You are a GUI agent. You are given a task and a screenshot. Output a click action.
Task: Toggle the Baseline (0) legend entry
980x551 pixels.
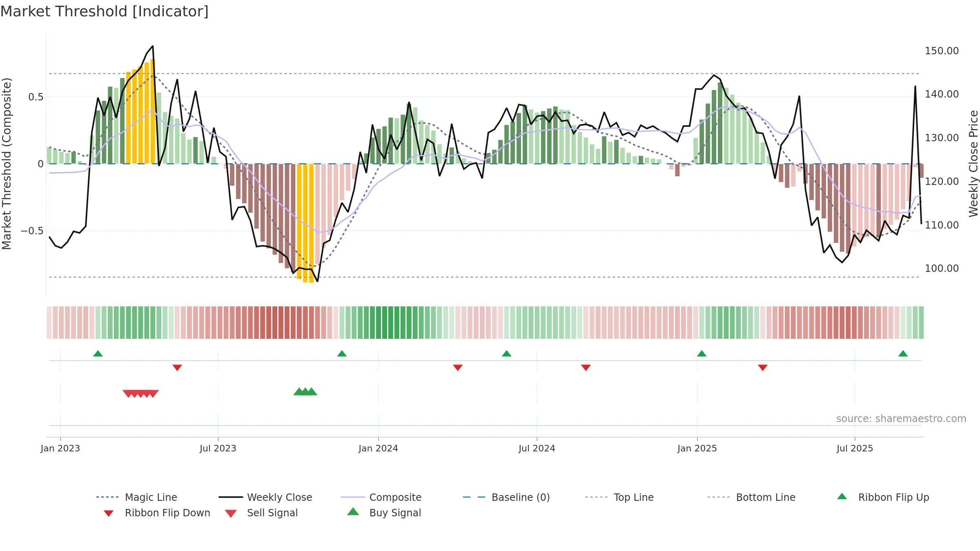tap(506, 497)
